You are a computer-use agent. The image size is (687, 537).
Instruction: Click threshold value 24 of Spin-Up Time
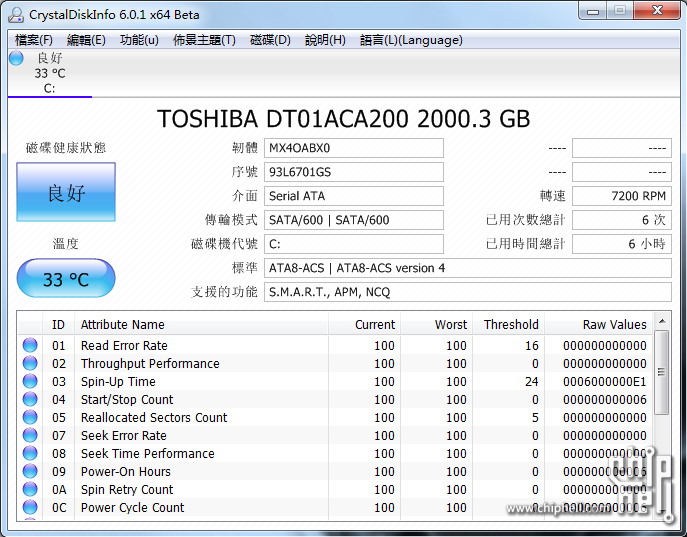531,382
